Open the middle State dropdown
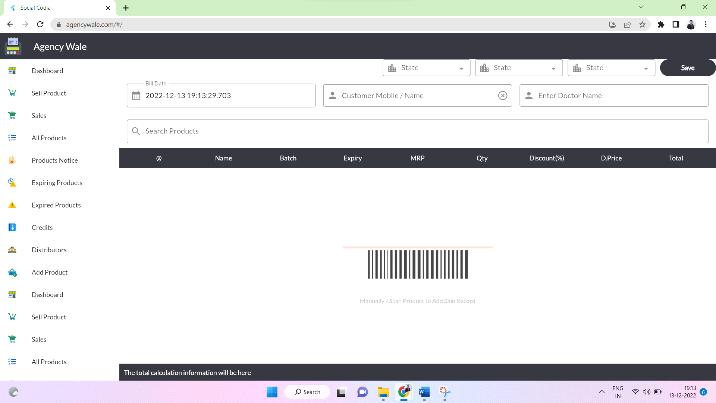 (x=518, y=68)
